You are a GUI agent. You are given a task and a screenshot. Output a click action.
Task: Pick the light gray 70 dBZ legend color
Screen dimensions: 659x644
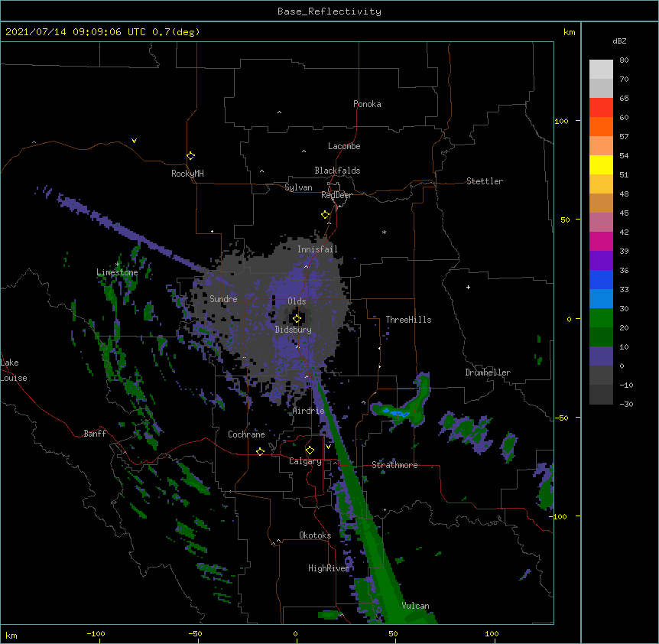601,88
